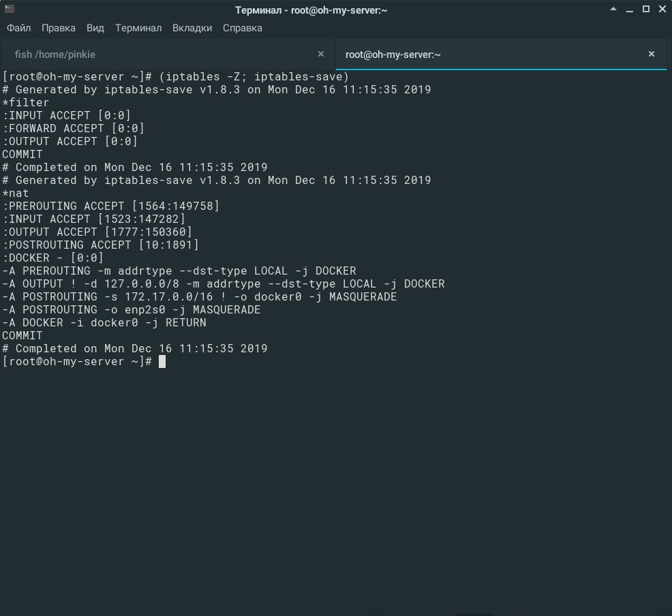Click the '-s 172.17.0.0/16' POSTROUTING rule
The image size is (672, 616).
199,296
